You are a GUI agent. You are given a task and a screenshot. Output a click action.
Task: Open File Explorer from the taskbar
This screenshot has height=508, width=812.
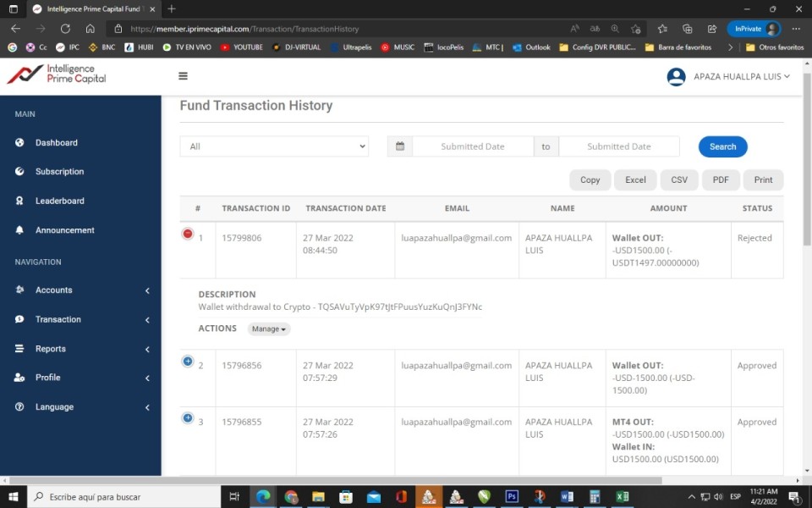(318, 497)
